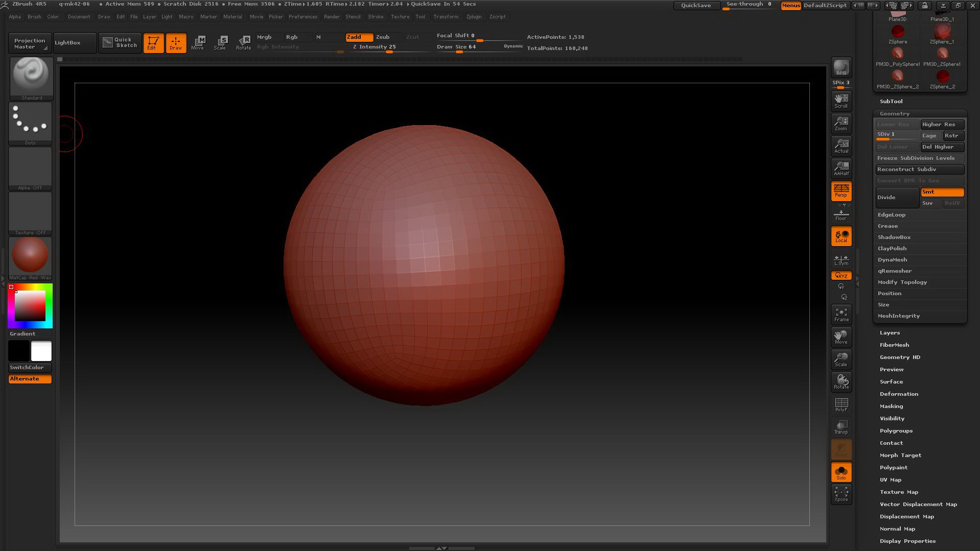Click the SwitchColor button
The height and width of the screenshot is (551, 980).
(30, 368)
